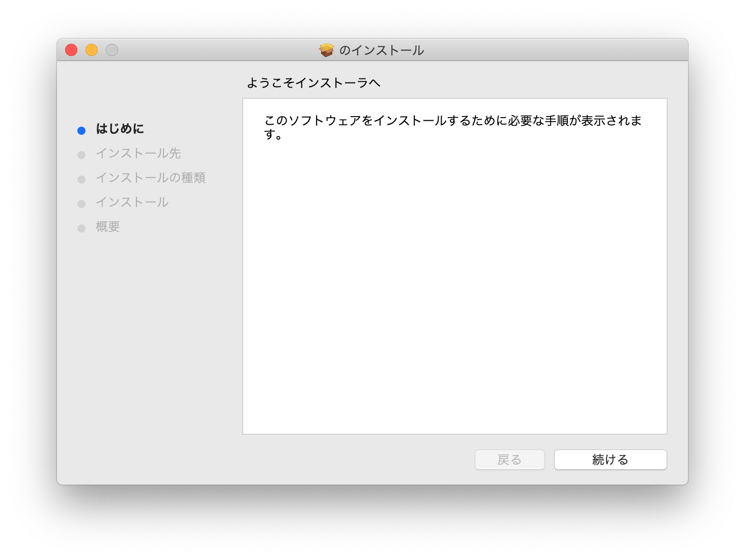Click the gray bullet beside 概要
Viewport: 745px width, 560px height.
pyautogui.click(x=81, y=228)
